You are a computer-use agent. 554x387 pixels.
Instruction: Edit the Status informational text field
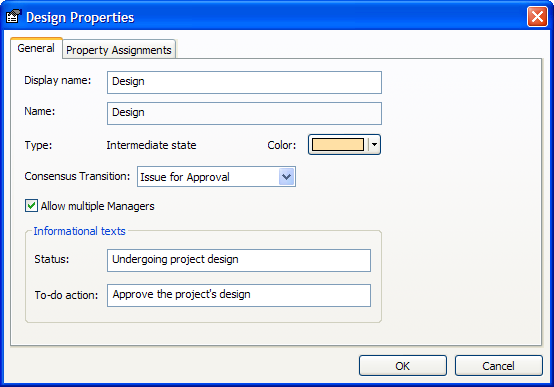click(239, 260)
